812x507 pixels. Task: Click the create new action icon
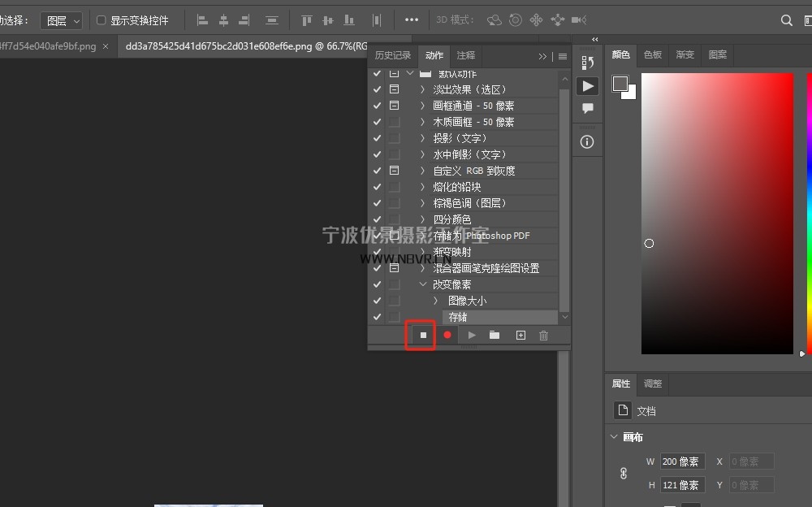click(x=520, y=335)
